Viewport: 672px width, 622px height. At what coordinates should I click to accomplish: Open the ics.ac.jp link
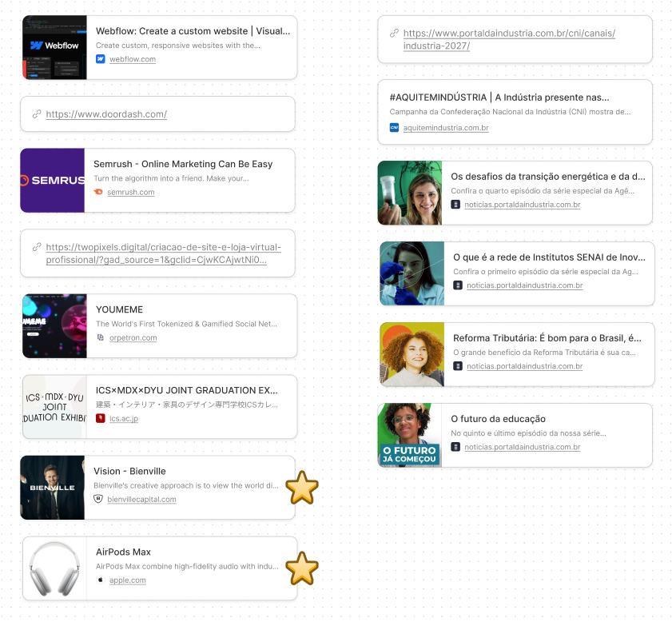click(x=123, y=418)
